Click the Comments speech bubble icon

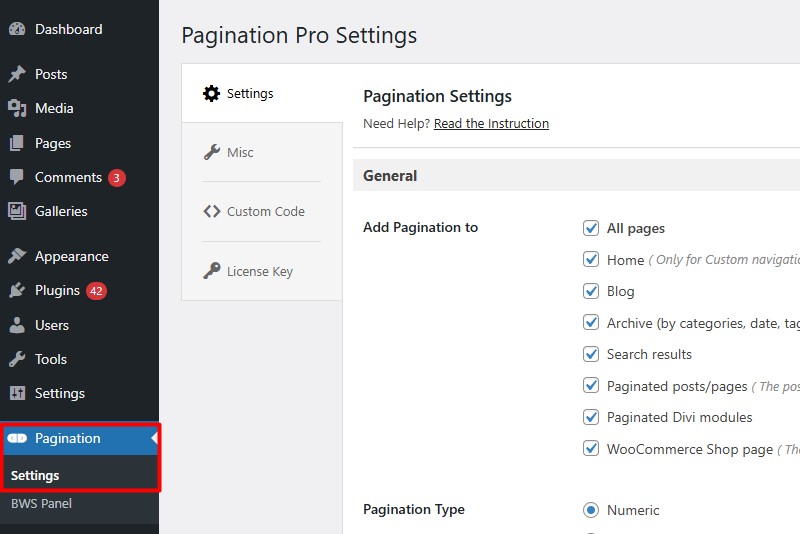point(17,177)
